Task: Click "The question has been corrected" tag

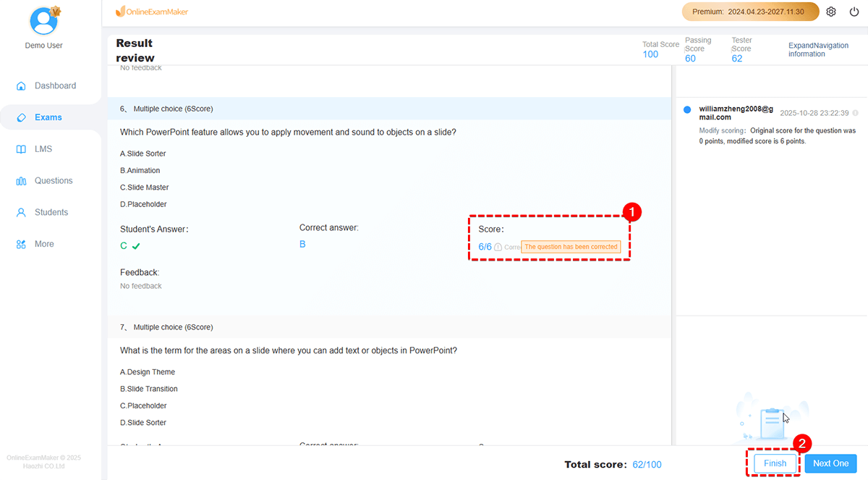Action: tap(571, 247)
